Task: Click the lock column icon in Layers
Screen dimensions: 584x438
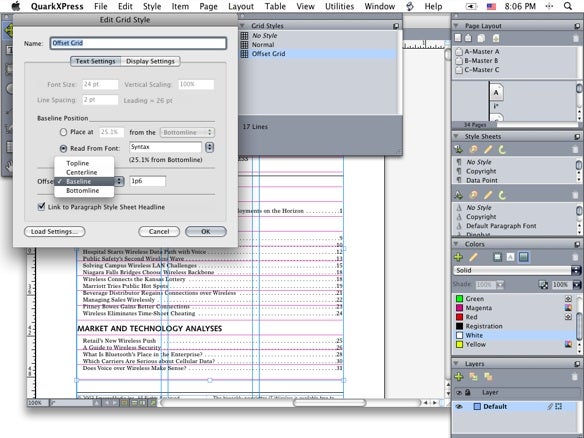Action: coord(468,392)
